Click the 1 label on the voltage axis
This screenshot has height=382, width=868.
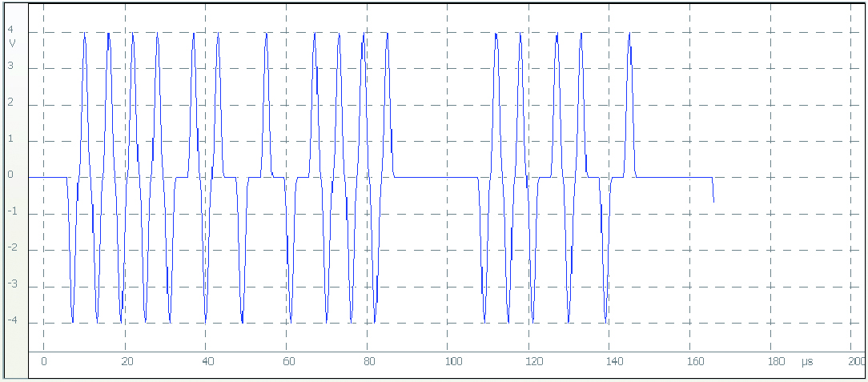(10, 140)
